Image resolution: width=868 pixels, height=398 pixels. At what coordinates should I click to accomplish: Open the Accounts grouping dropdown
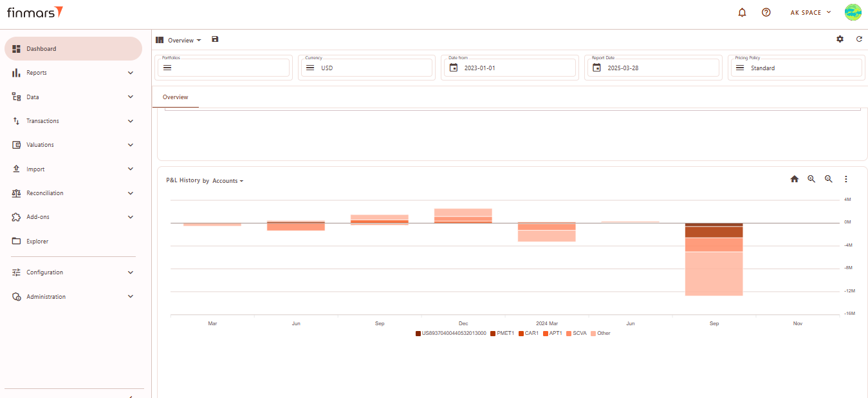point(228,181)
